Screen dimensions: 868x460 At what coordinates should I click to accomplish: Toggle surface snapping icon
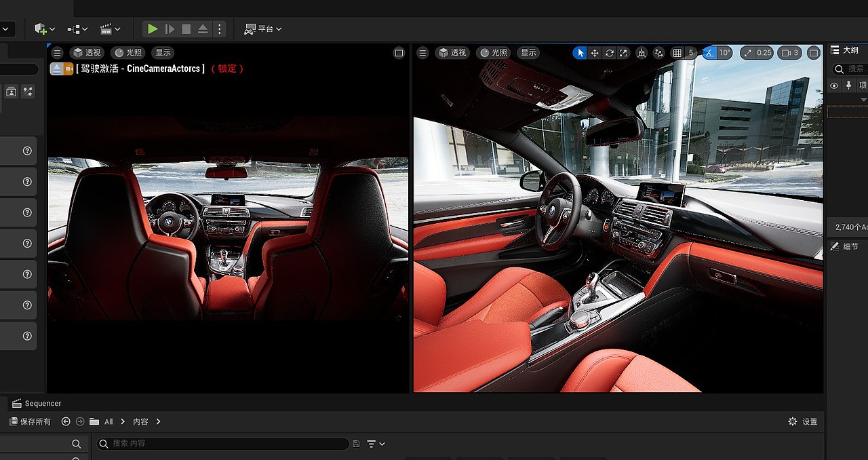(658, 53)
